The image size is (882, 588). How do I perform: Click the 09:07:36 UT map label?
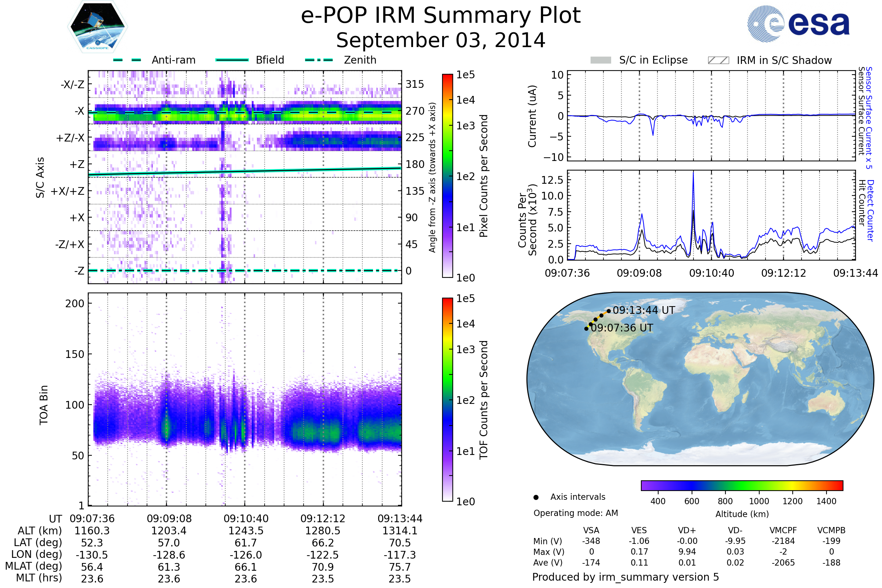point(622,328)
